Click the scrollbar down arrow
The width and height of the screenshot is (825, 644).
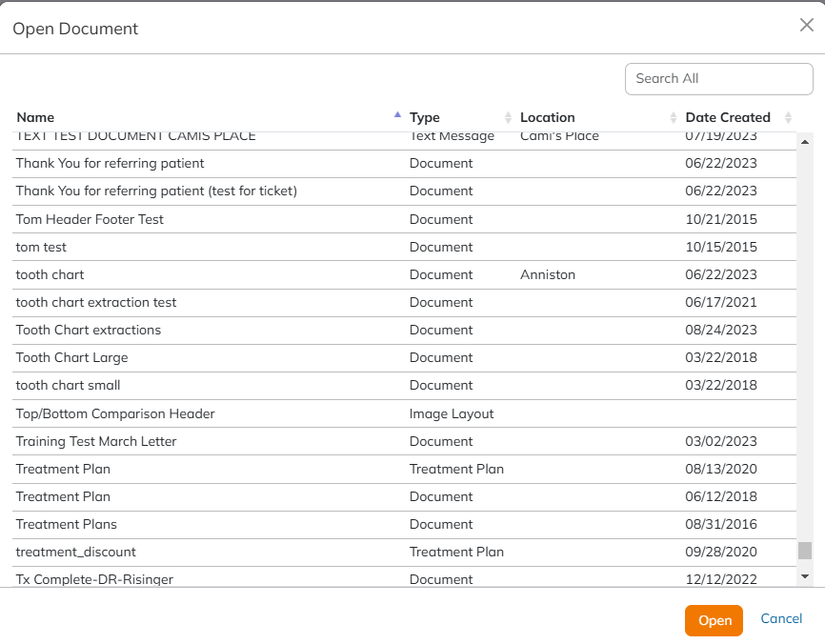pyautogui.click(x=804, y=576)
